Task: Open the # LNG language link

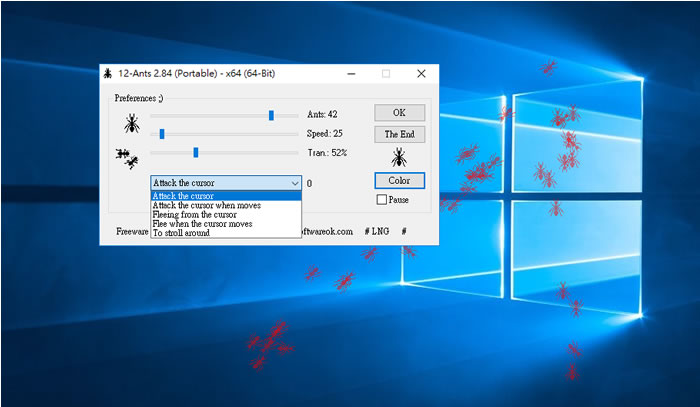Action: pos(377,231)
